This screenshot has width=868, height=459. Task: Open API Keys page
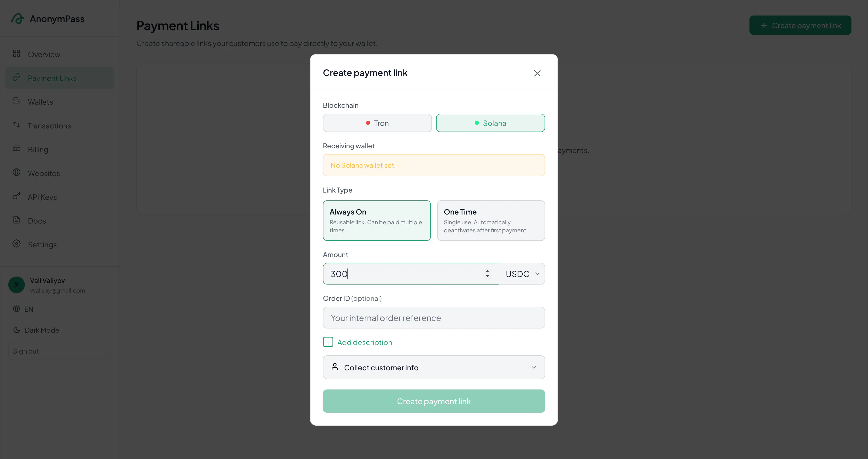pyautogui.click(x=60, y=197)
